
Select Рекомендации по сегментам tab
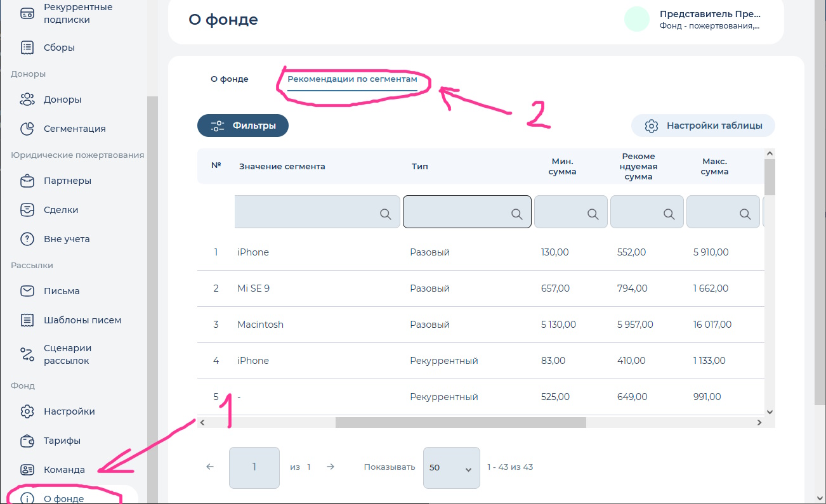coord(352,79)
